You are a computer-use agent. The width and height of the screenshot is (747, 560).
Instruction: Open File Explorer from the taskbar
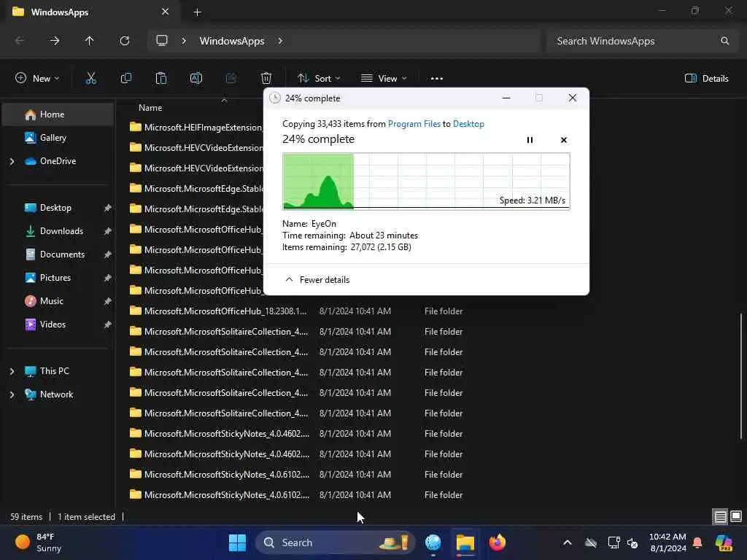(465, 542)
